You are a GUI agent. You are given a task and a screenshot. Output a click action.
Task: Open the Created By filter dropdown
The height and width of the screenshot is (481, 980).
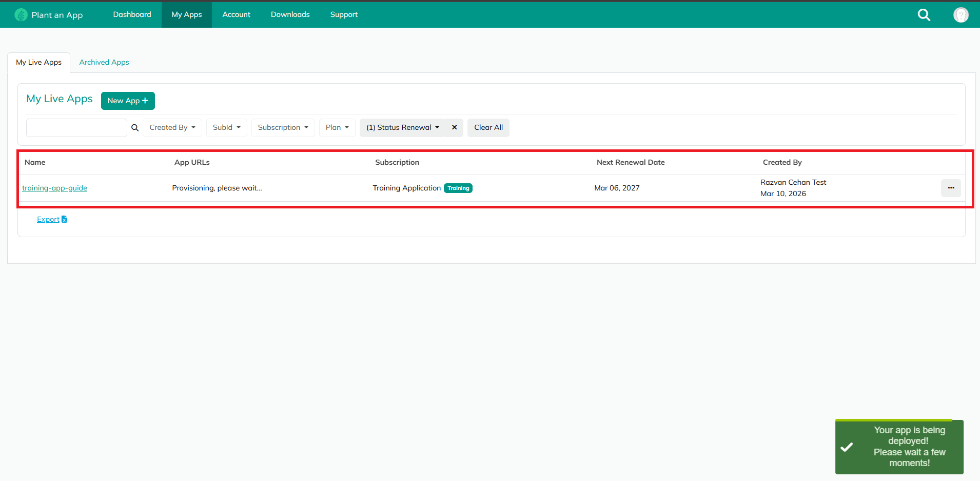[172, 127]
